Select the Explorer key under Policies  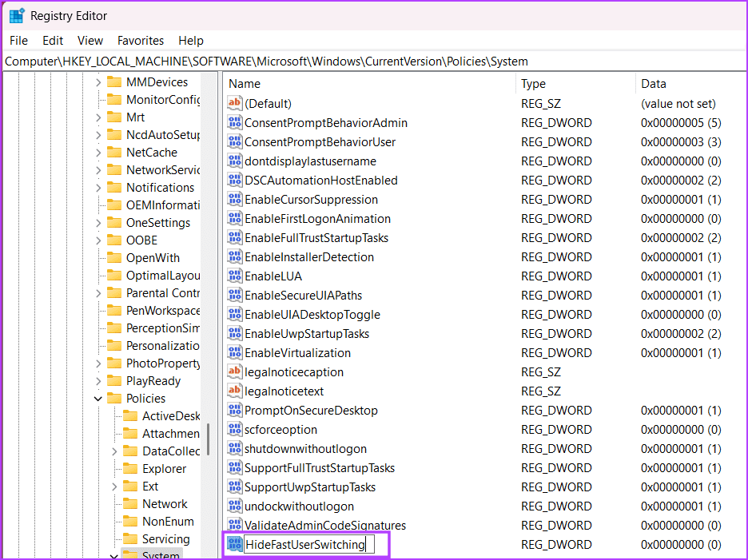point(164,469)
